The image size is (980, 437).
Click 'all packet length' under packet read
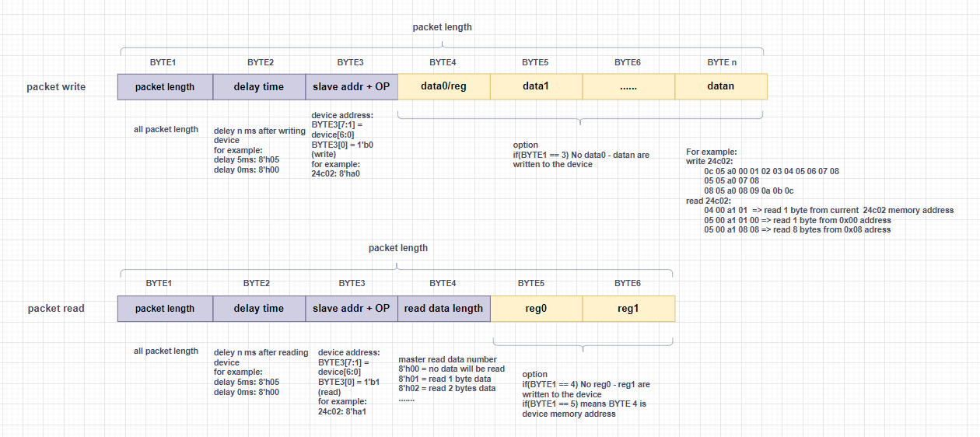click(166, 351)
